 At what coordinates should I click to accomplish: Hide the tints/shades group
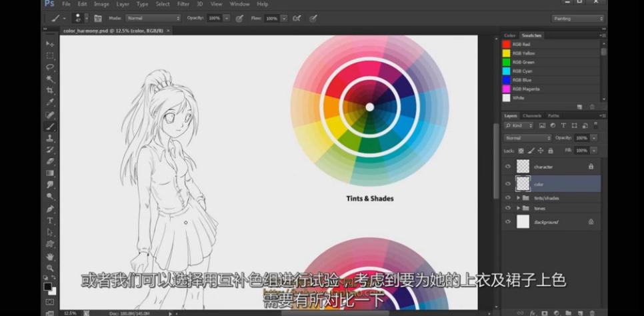[508, 197]
